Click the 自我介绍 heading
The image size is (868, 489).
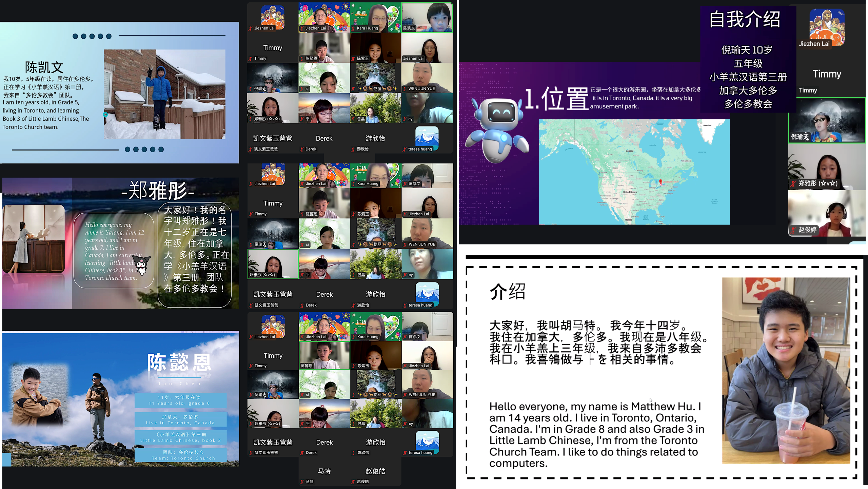click(x=745, y=19)
